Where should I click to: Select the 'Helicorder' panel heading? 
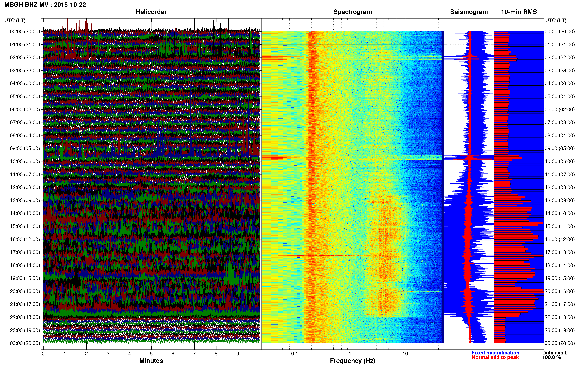(x=151, y=12)
